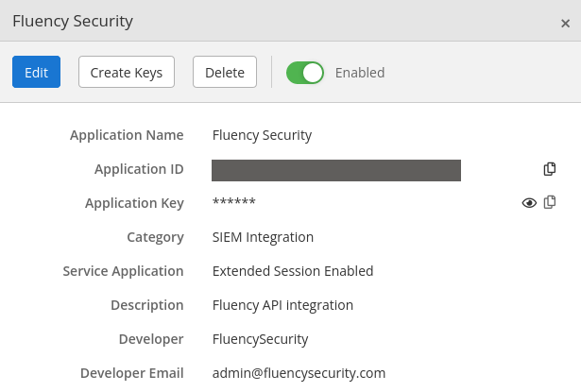Click the 'Category' label

click(x=155, y=237)
